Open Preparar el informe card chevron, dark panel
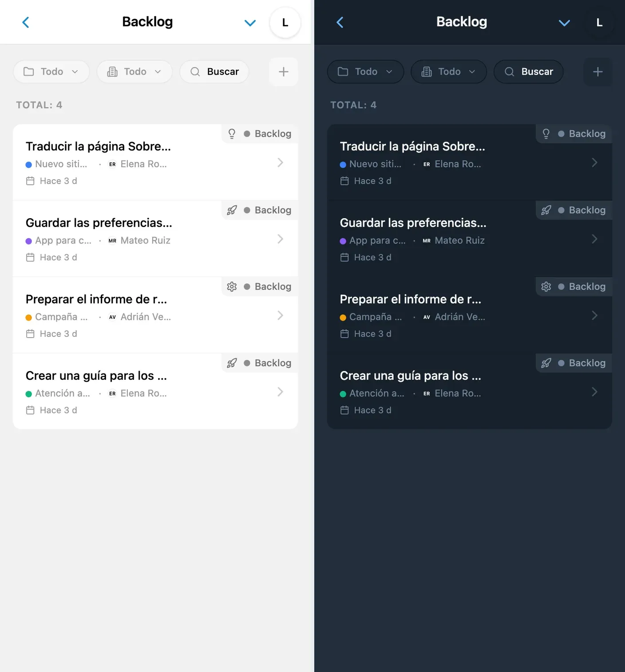 594,315
